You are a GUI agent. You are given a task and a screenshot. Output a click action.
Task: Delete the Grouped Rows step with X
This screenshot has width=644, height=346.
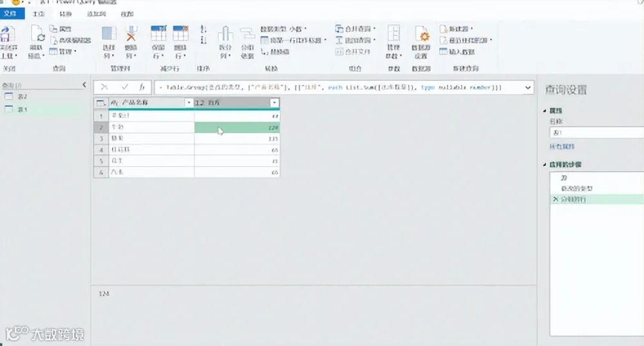(x=556, y=199)
